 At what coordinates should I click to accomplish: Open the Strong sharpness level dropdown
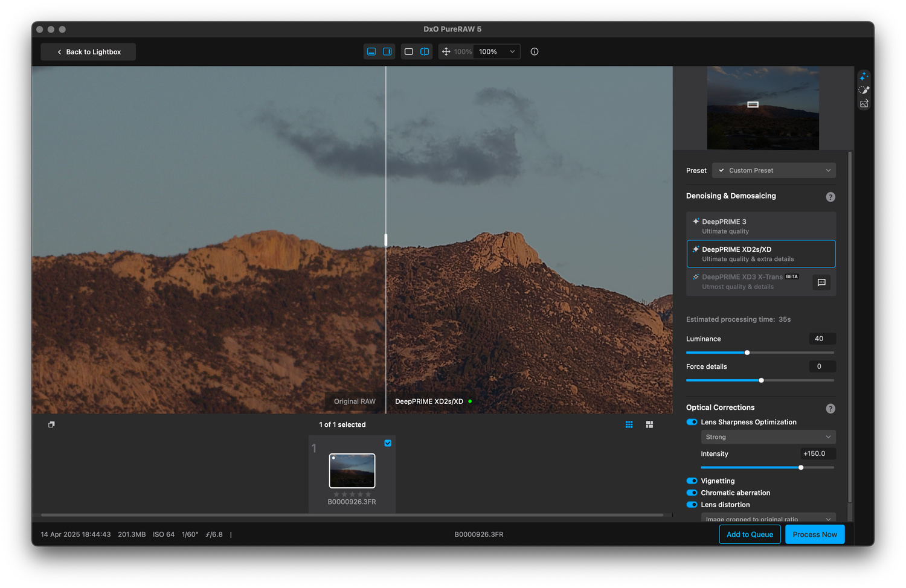(768, 437)
